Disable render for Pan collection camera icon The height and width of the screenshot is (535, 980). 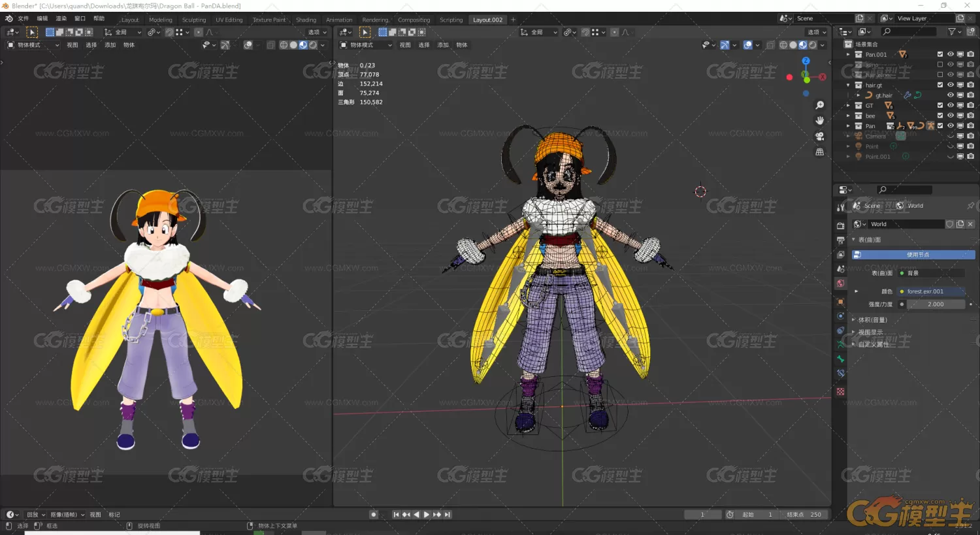(x=970, y=125)
